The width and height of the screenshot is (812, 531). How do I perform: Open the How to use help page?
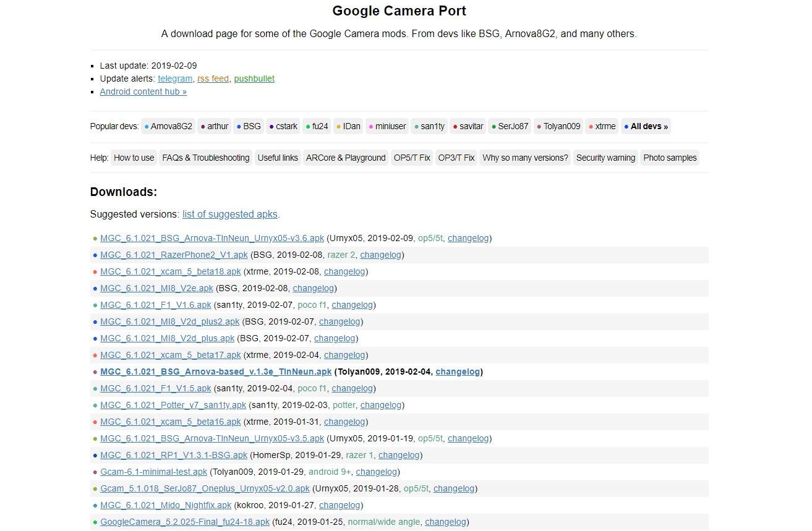[134, 158]
